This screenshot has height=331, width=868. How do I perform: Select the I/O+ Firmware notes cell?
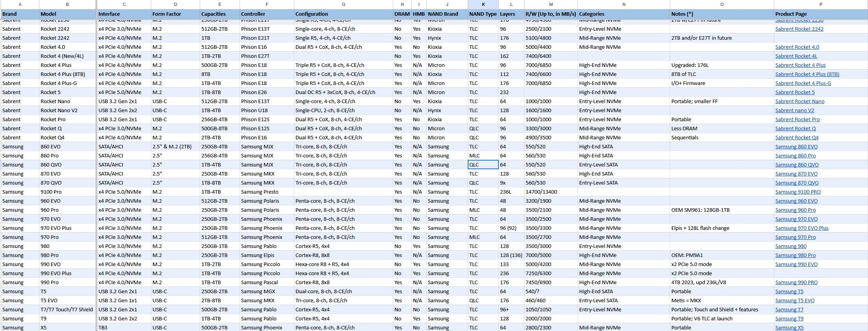coord(722,83)
